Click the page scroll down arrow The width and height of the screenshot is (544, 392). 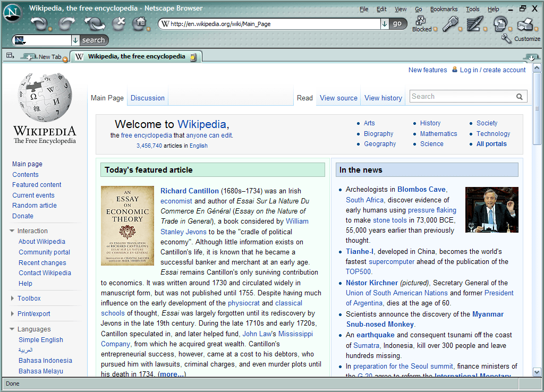click(x=537, y=372)
